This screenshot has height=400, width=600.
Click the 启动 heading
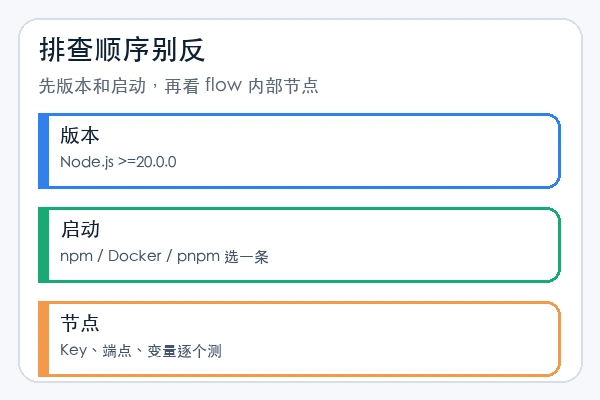click(x=80, y=230)
